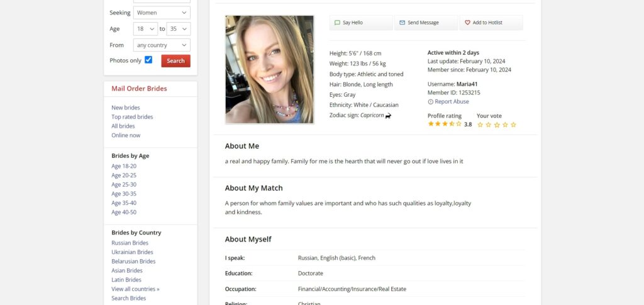Expand the From any country dropdown
This screenshot has height=305, width=644.
(x=162, y=45)
